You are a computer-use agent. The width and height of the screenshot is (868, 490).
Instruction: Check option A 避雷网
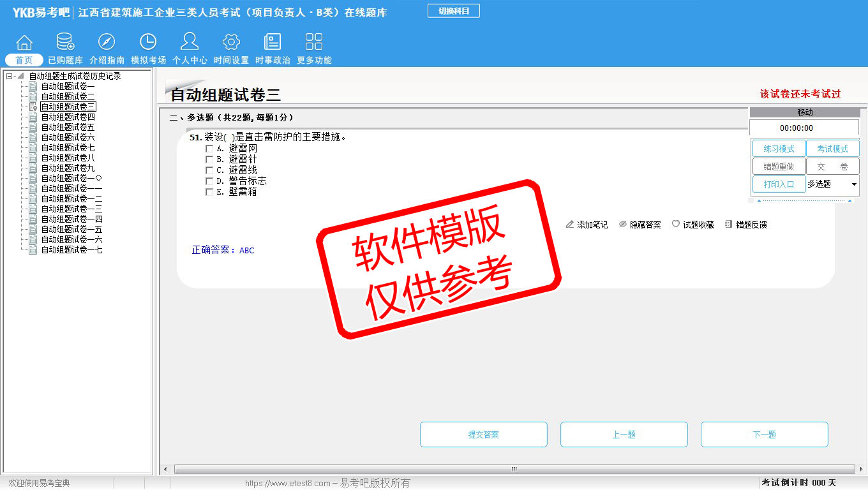tap(209, 149)
